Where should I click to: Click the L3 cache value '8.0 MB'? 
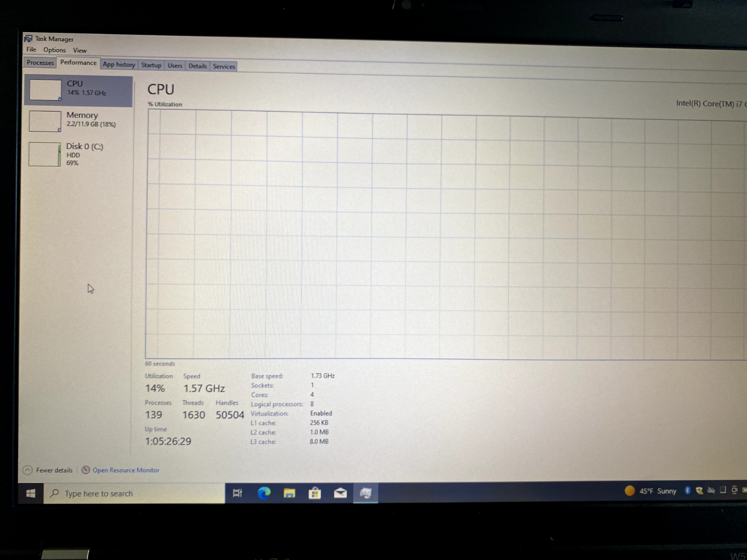point(319,441)
